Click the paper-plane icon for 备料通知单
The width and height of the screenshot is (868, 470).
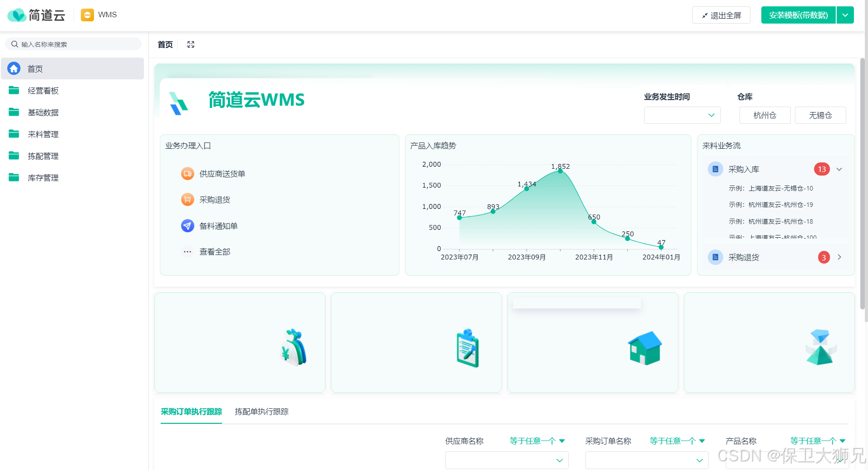(187, 226)
